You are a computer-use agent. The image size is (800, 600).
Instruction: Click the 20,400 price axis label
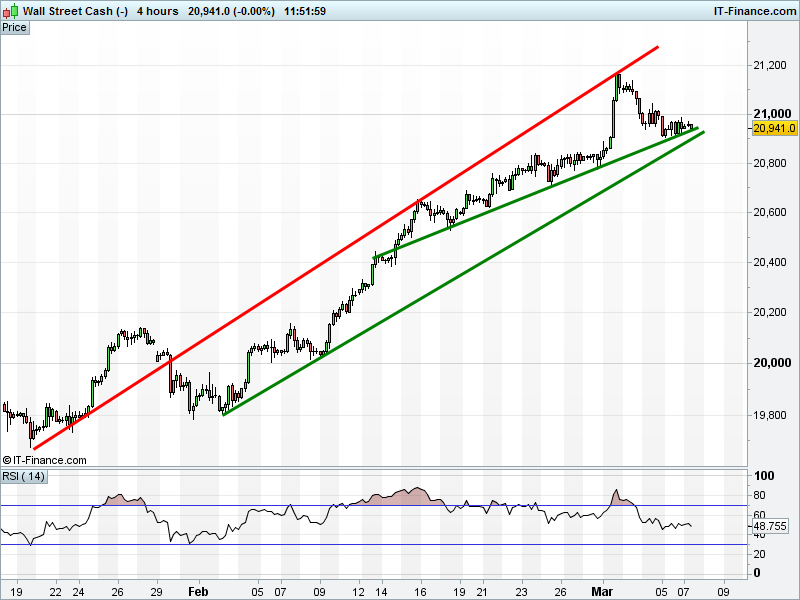tap(770, 262)
